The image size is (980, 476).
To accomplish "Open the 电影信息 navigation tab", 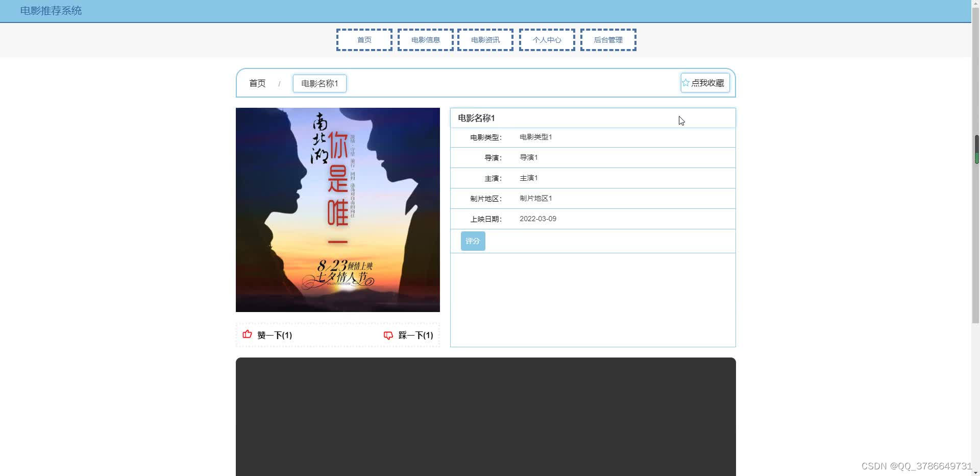I will coord(426,40).
